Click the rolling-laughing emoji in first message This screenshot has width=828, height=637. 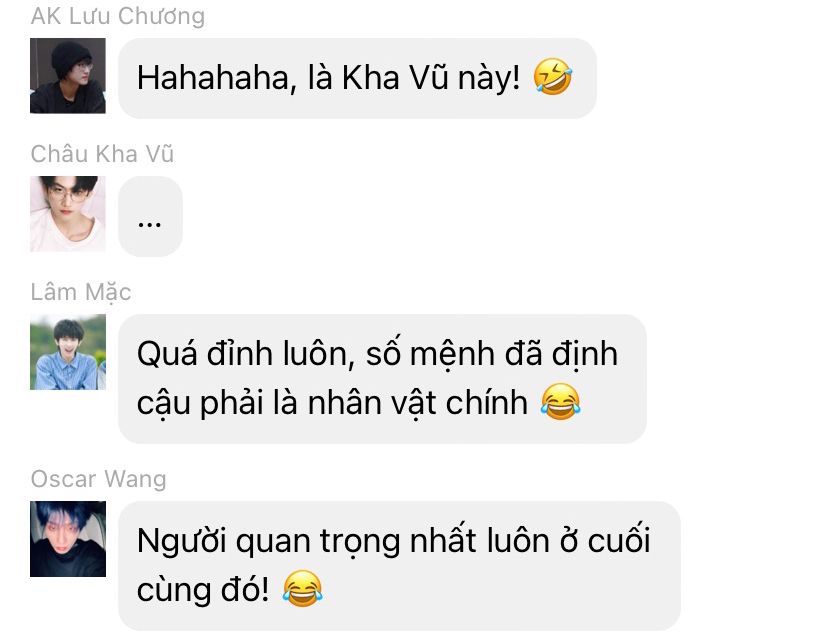[x=552, y=77]
